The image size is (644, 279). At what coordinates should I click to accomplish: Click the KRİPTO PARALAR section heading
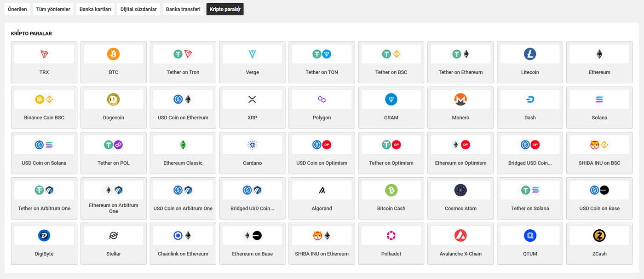(x=31, y=34)
